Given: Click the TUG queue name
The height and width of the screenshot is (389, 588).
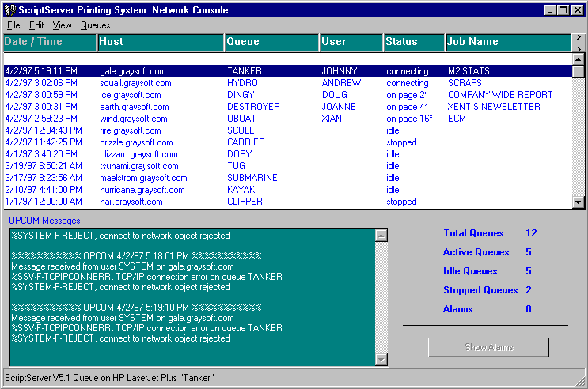Looking at the screenshot, I should coord(236,166).
